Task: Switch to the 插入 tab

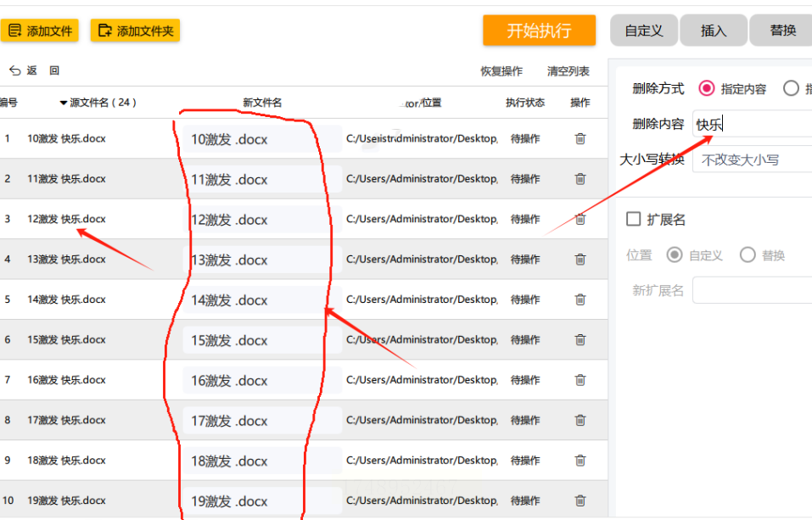Action: (x=714, y=31)
